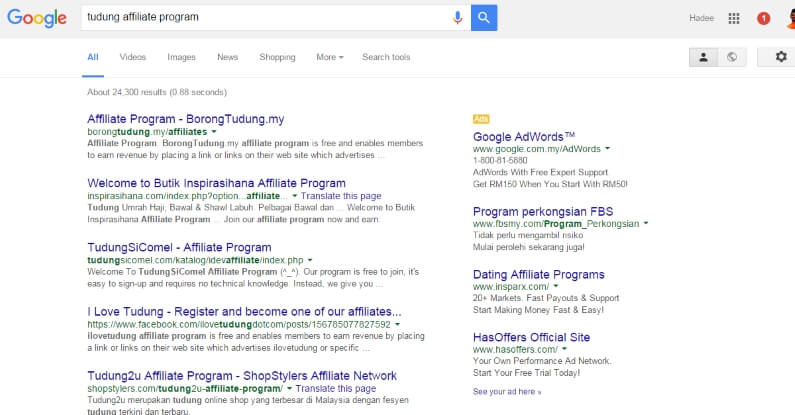Click borongtudung.my/affiliates green URL

click(147, 132)
